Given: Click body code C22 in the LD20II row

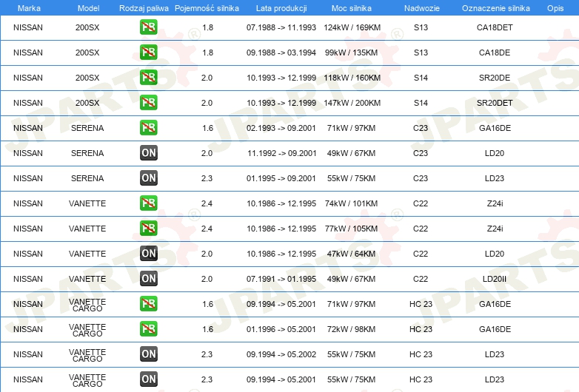Looking at the screenshot, I should click(x=421, y=279).
